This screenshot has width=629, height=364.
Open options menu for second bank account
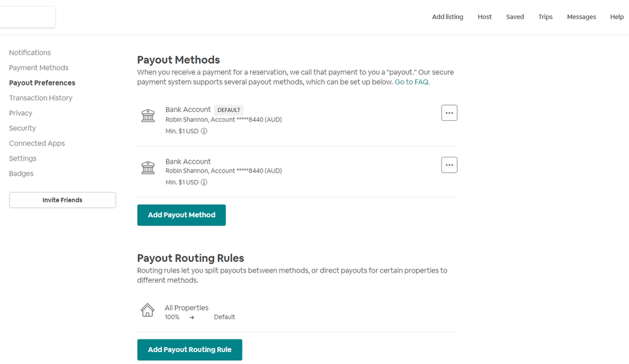coord(449,165)
